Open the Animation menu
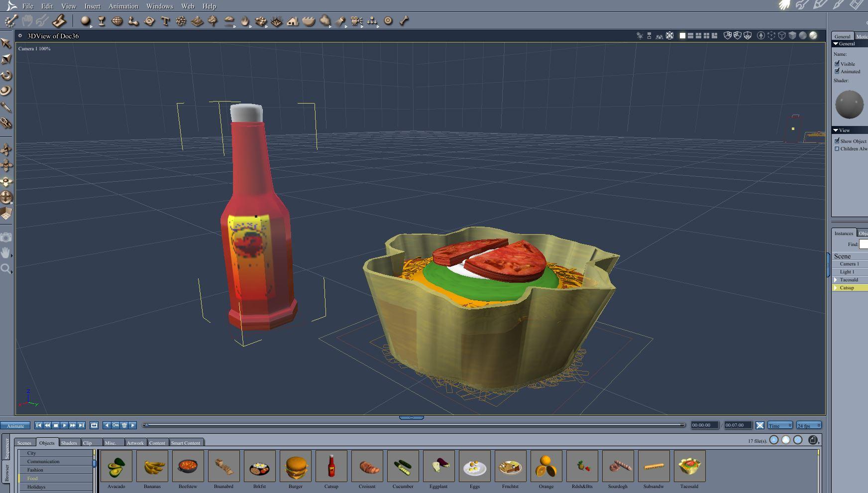The width and height of the screenshot is (868, 493). coord(123,6)
